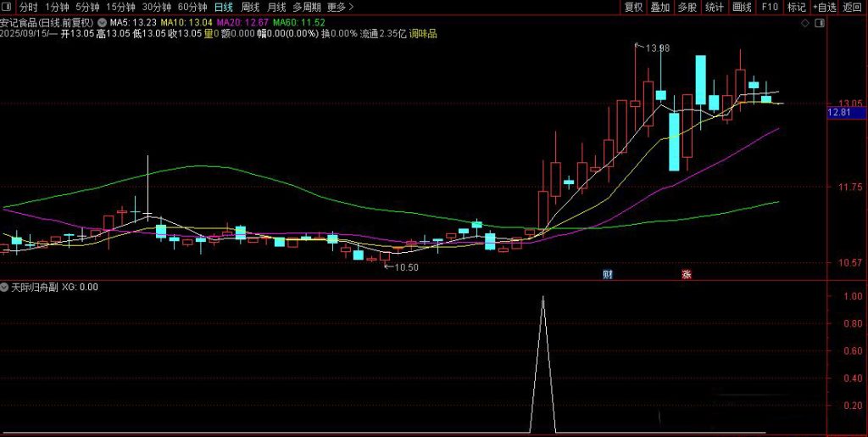Expand the 更多 periods menu

point(340,8)
